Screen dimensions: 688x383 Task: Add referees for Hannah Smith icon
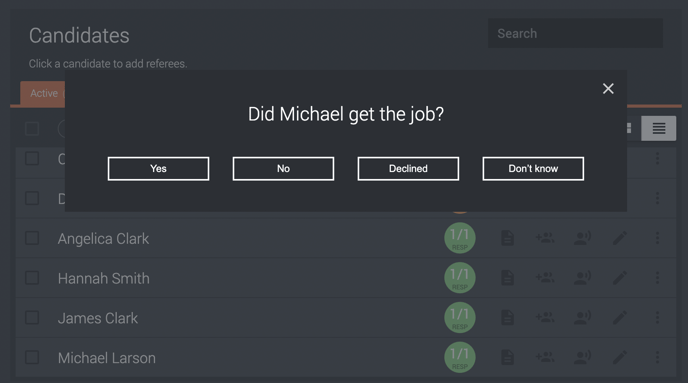(x=545, y=277)
